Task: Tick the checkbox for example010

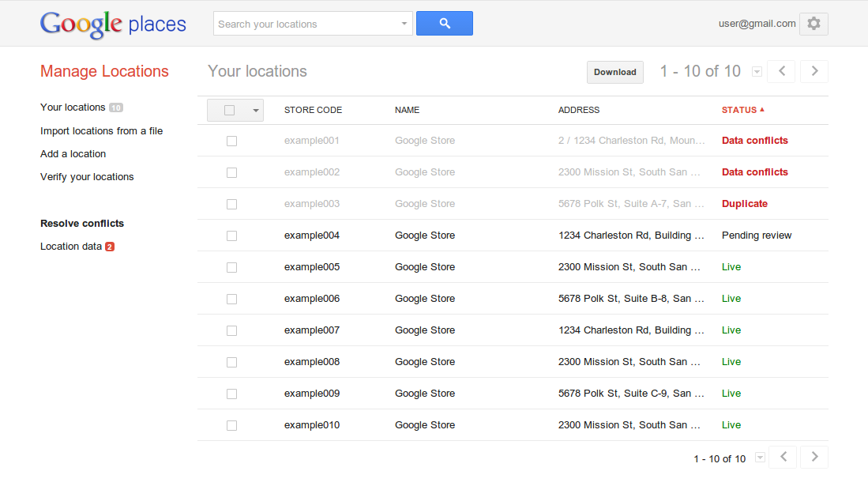Action: coord(231,425)
